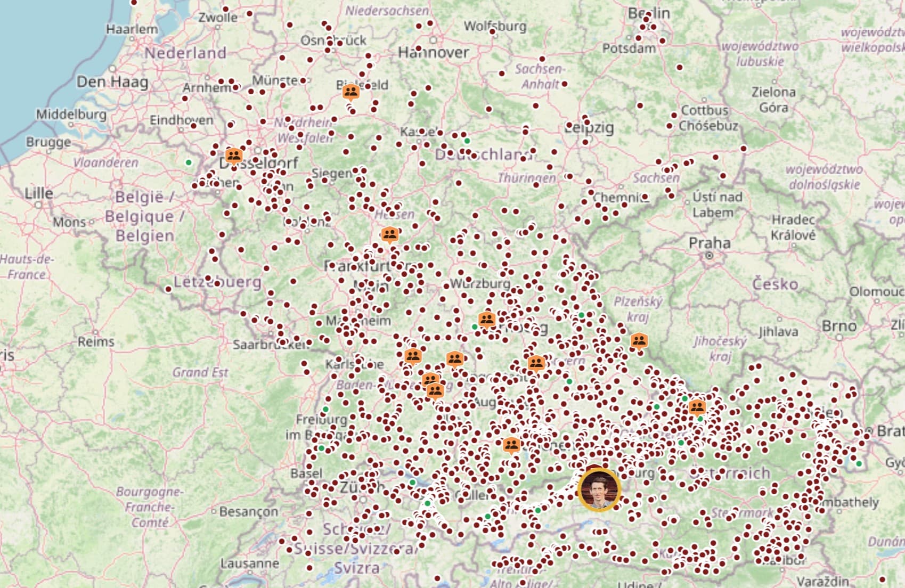The height and width of the screenshot is (588, 905).
Task: Click the Praha city label
Action: pos(709,243)
